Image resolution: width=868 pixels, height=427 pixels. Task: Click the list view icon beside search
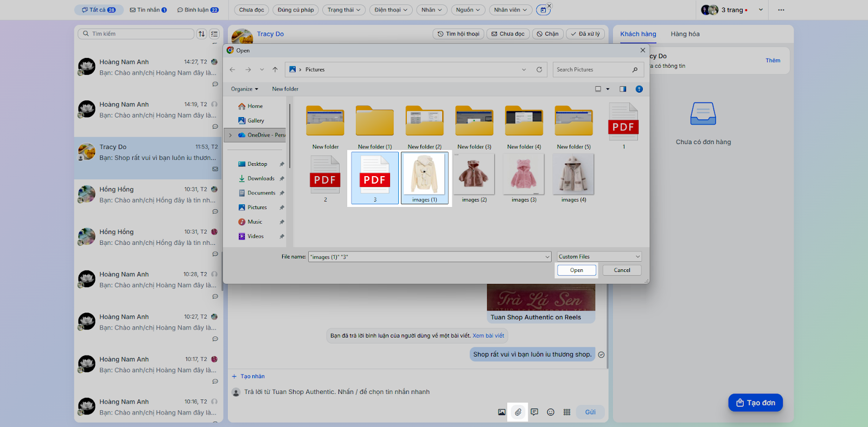(214, 34)
